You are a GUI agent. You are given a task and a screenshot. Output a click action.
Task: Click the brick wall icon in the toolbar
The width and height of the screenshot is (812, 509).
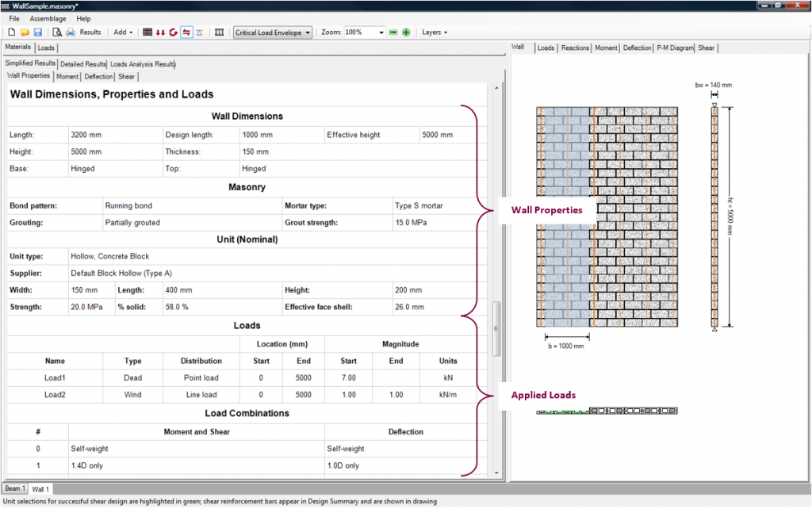click(x=147, y=33)
